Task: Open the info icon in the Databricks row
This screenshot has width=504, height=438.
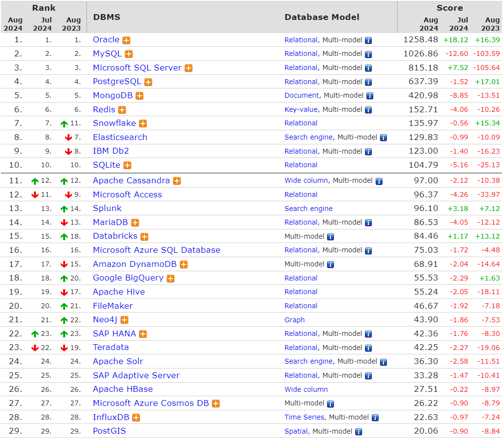Action: coord(330,237)
